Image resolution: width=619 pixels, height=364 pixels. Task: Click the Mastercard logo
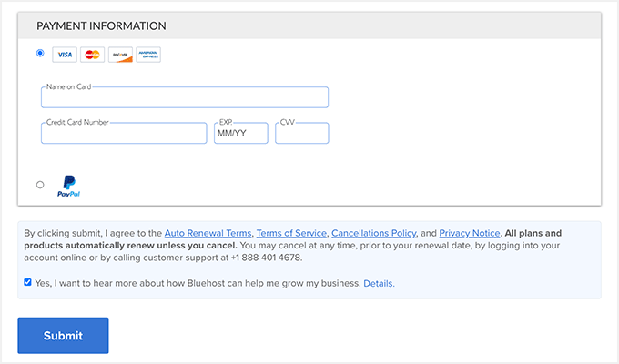[92, 55]
